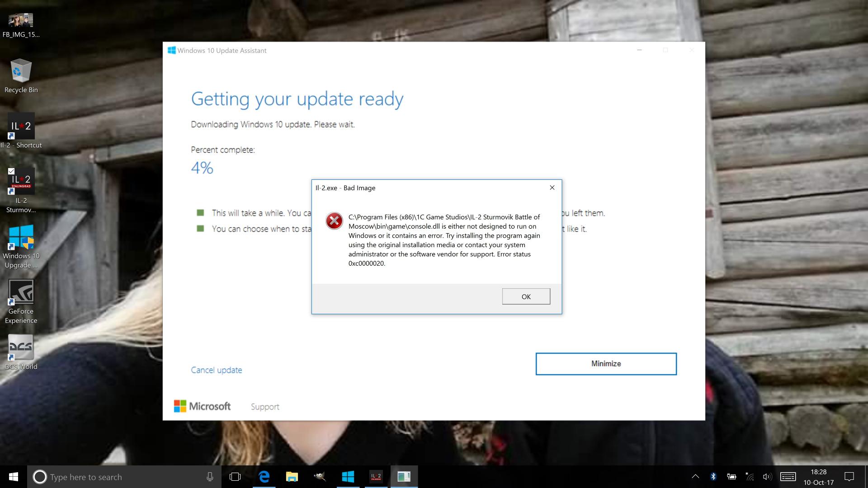Launch Microsoft Edge from the taskbar
868x488 pixels.
(264, 477)
